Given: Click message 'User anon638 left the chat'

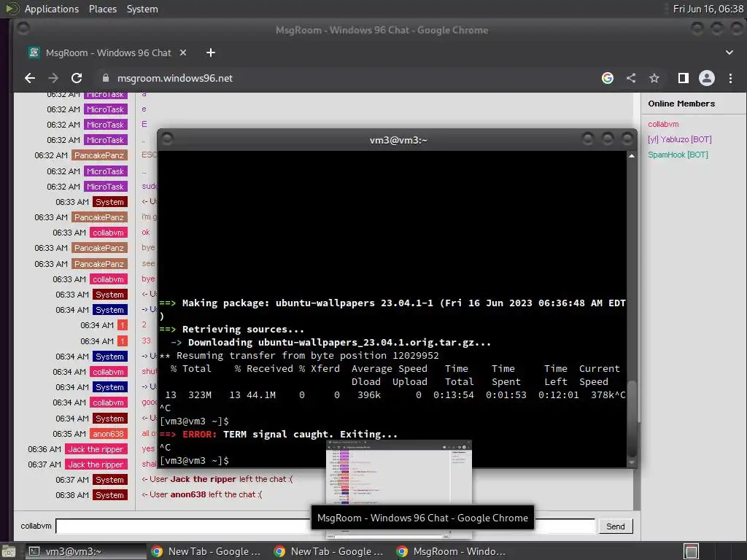Looking at the screenshot, I should [202, 495].
